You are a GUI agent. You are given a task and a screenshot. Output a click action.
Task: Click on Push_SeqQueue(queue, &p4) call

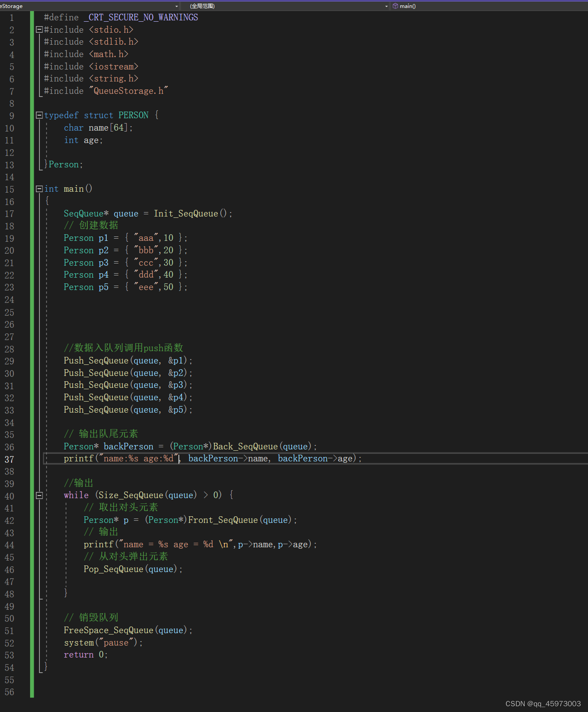[128, 397]
